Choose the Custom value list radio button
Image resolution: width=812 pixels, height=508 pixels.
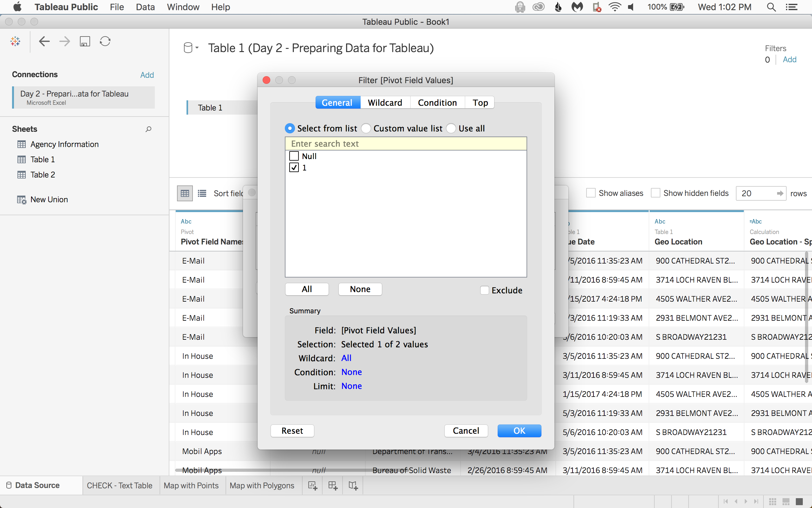click(x=366, y=128)
